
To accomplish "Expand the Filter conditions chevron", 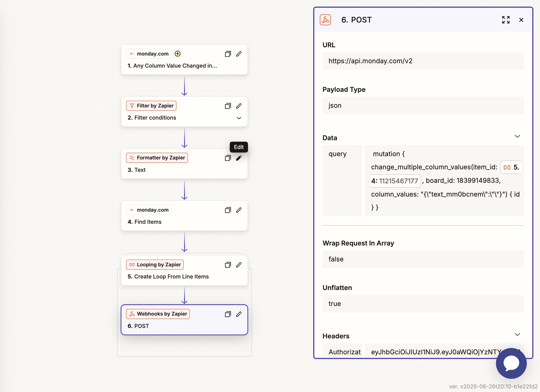I will pos(239,118).
